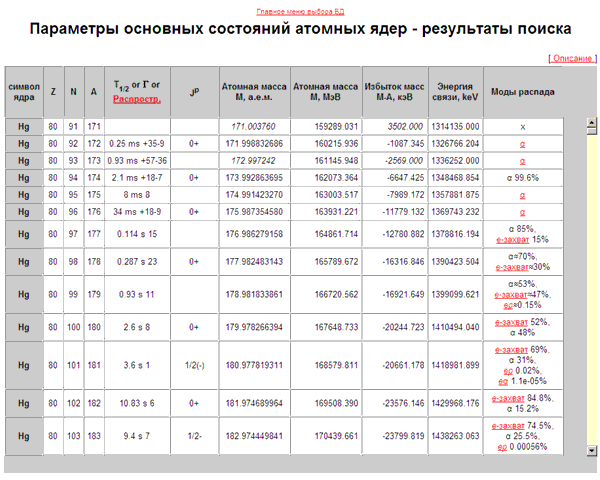Select the half-life 2.1 ms +18-7 cell
Viewport: 600px width, 480px height.
pyautogui.click(x=137, y=178)
